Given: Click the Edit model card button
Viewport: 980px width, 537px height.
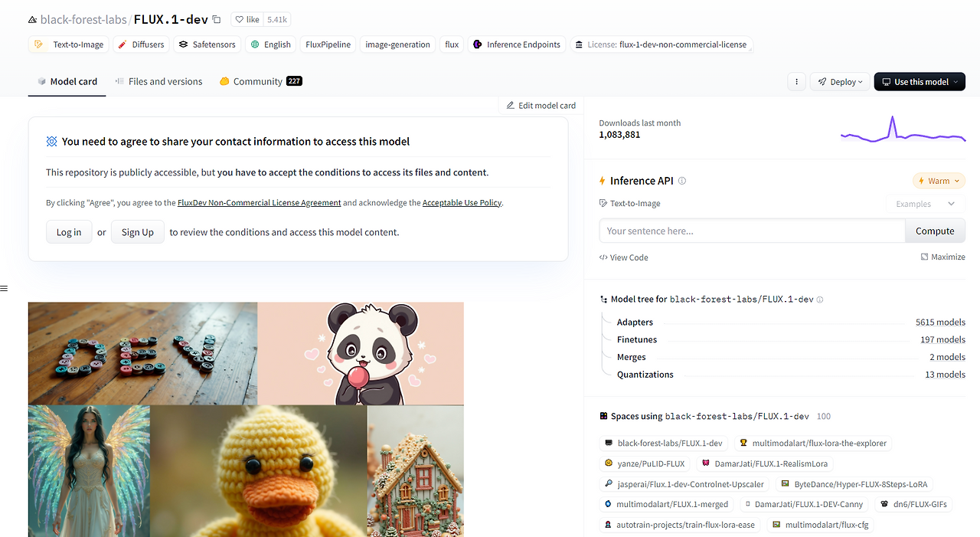Looking at the screenshot, I should tap(541, 105).
